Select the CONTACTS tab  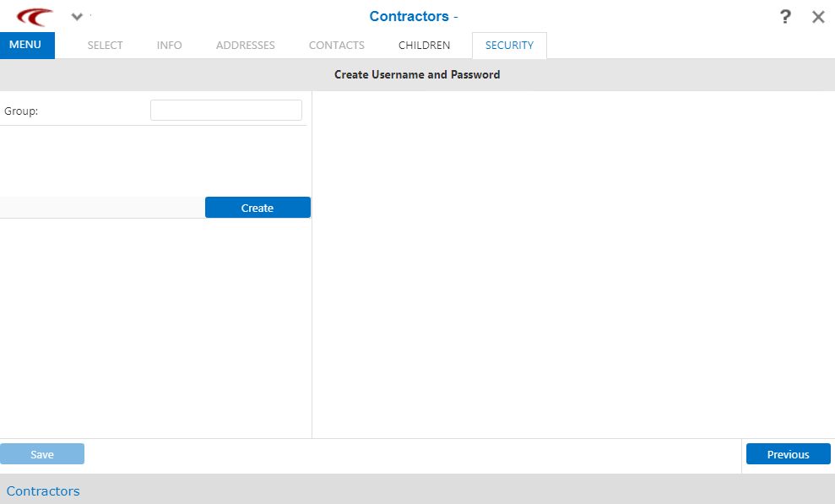click(336, 46)
